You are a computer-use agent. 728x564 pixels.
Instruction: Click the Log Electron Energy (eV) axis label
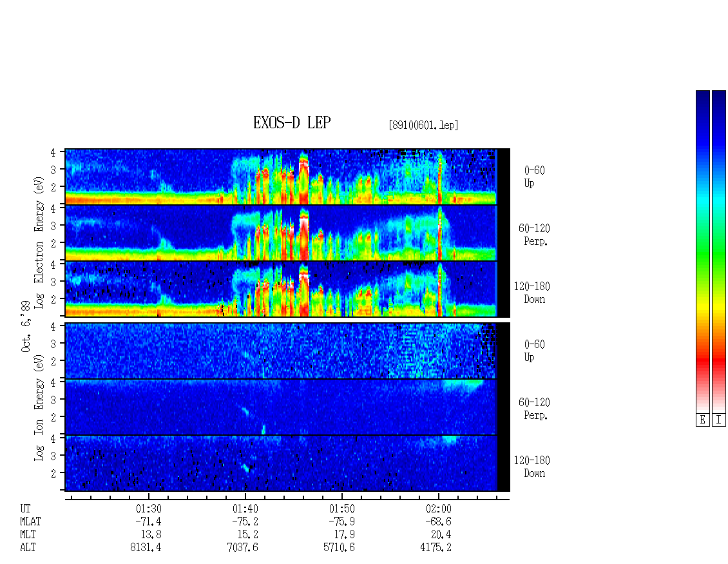(39, 242)
